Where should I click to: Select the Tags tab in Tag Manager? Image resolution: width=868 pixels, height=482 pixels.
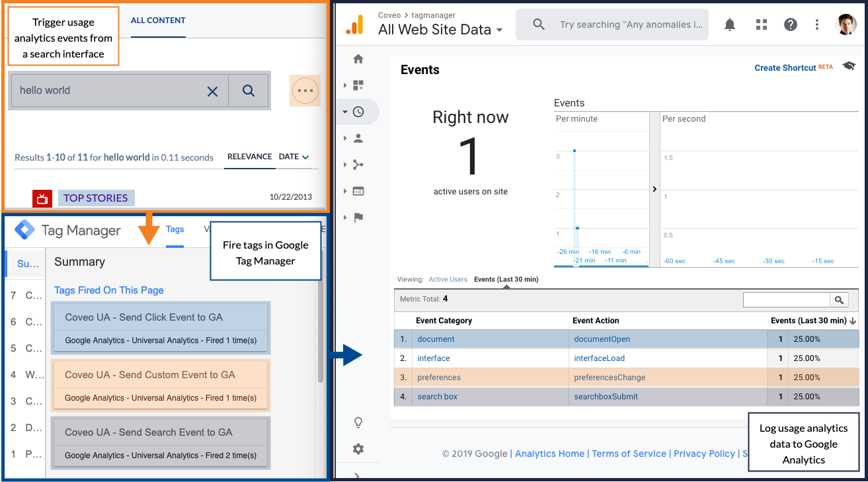point(175,229)
